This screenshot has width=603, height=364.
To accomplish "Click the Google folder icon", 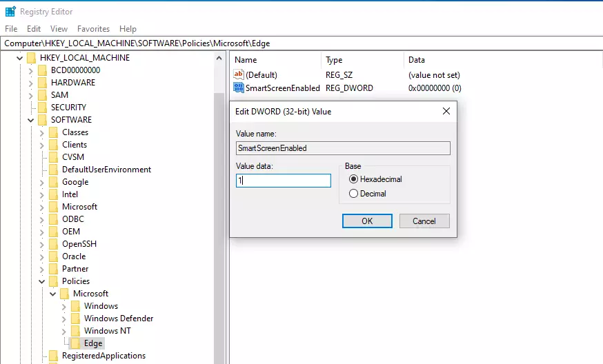I will pos(54,182).
